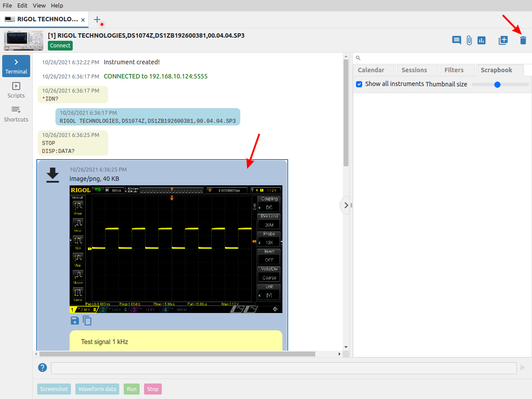Click the scroll-up arrow of history list
The width and height of the screenshot is (532, 399).
(346, 56)
